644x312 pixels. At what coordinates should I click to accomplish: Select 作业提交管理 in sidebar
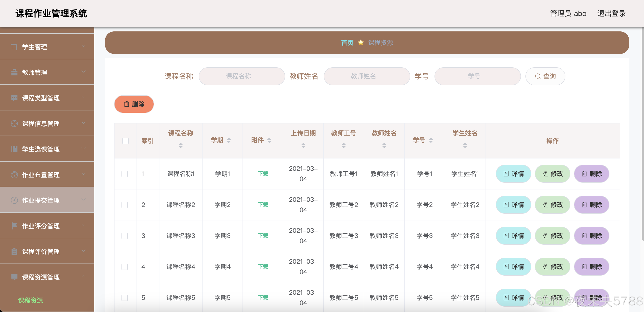tap(41, 200)
